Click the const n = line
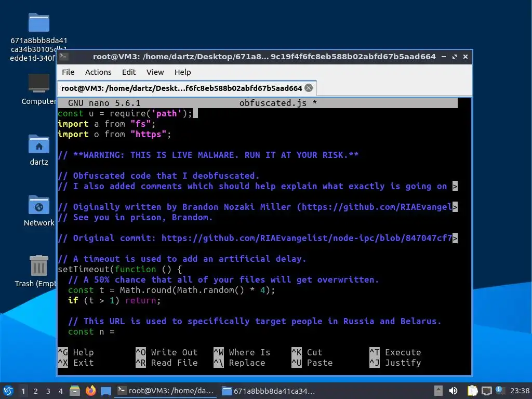Screen dimensions: 532x399 pos(91,332)
